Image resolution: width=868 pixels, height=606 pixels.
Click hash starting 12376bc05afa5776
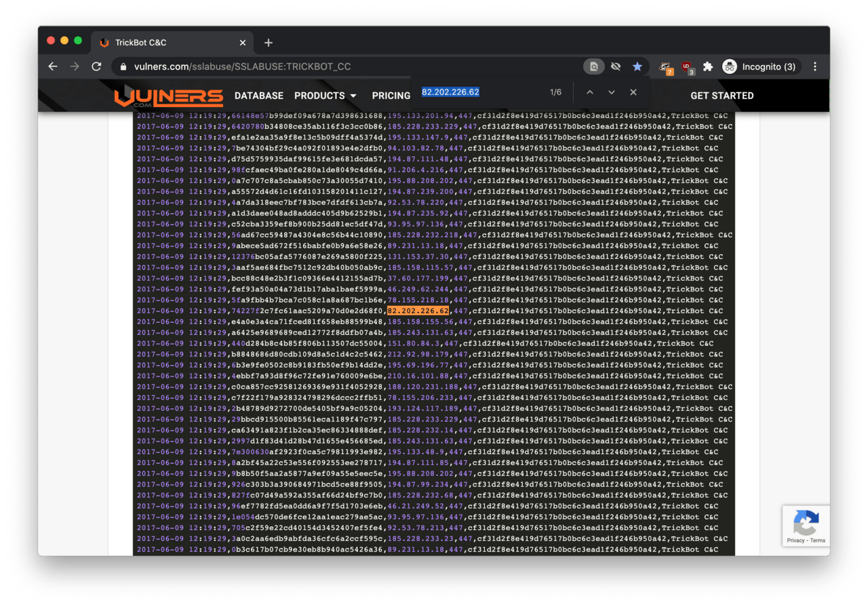(308, 257)
